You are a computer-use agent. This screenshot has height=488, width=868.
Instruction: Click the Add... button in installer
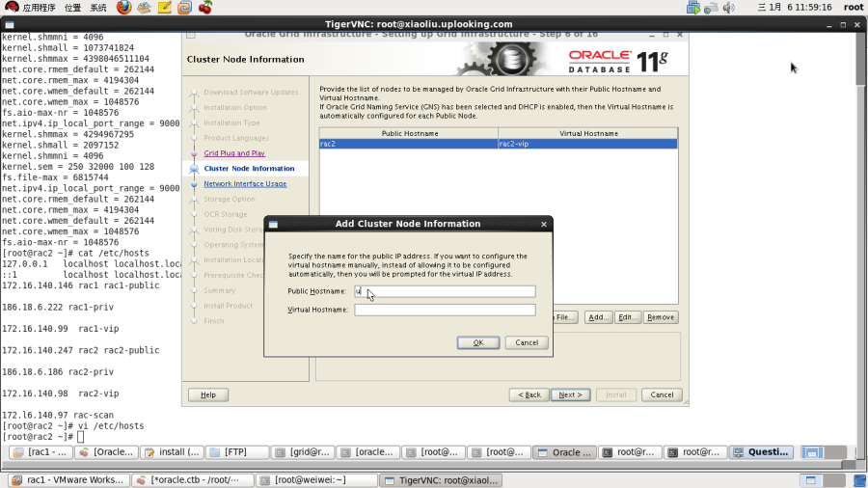click(x=598, y=317)
